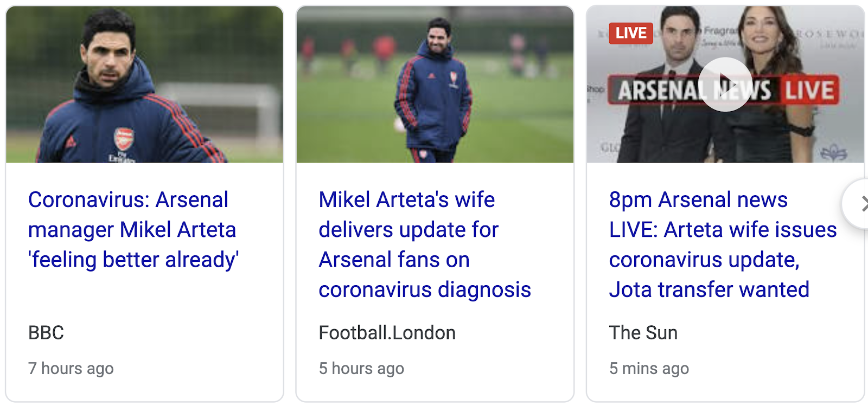Click 'coronavirus diagnosis' in Football.London headline

[424, 290]
